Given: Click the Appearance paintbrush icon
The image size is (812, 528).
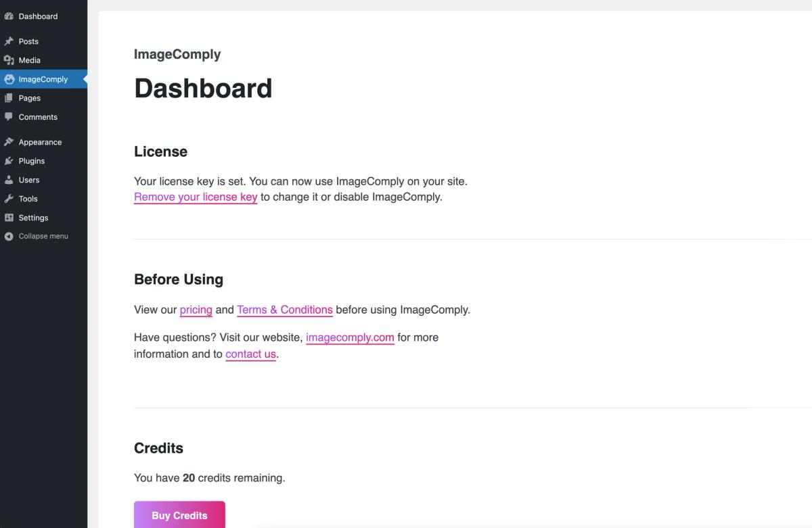Looking at the screenshot, I should pyautogui.click(x=9, y=142).
